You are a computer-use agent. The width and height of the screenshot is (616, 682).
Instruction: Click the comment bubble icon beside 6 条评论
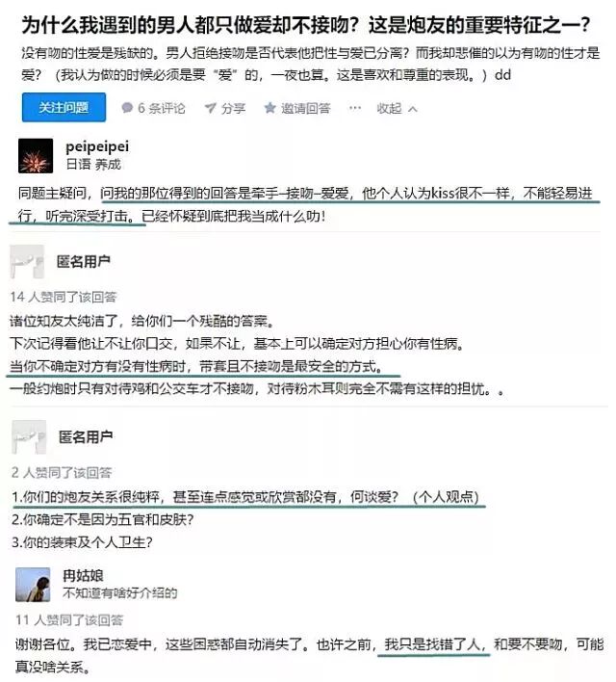(127, 108)
